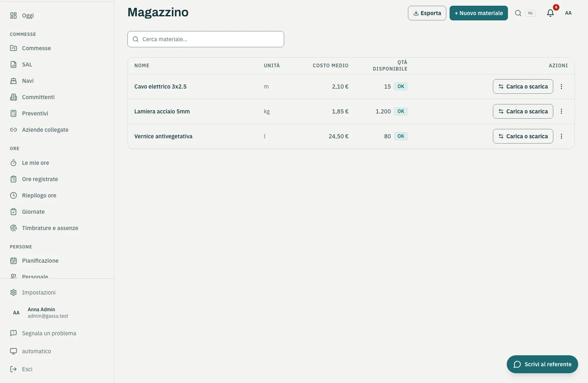Click the Giornate checklist icon

(x=13, y=212)
